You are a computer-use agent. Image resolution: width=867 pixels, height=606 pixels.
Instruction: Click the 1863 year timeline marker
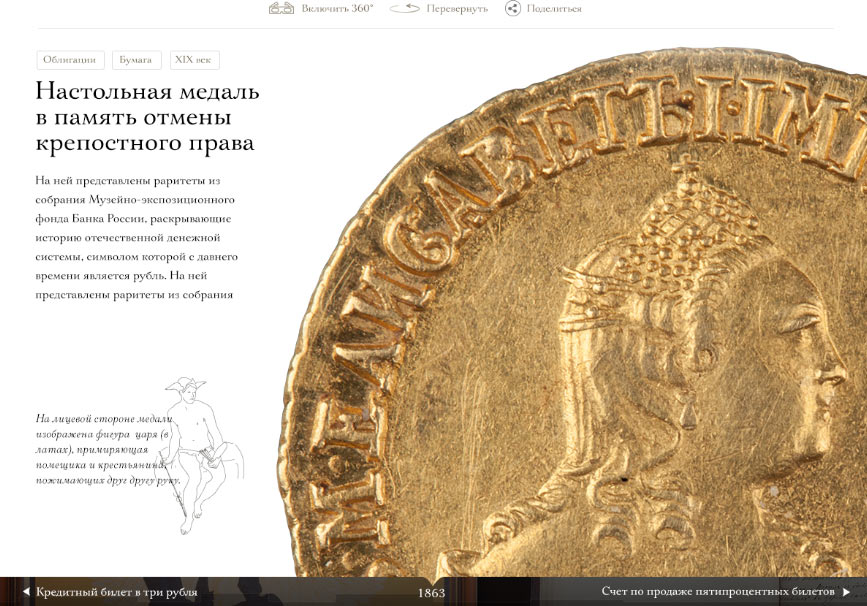432,593
